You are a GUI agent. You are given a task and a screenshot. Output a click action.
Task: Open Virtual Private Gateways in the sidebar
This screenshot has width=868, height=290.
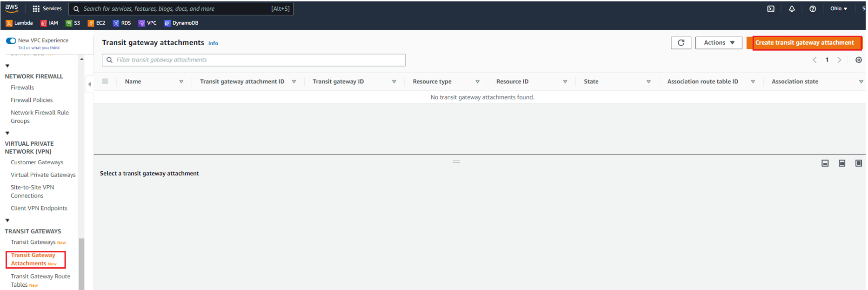coord(43,175)
